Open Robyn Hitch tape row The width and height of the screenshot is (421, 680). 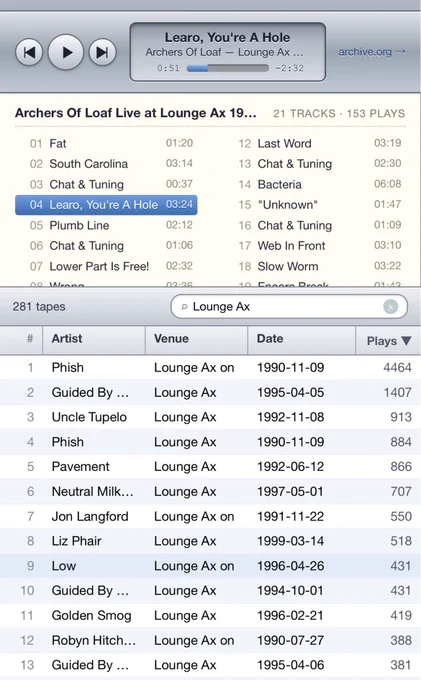point(210,640)
